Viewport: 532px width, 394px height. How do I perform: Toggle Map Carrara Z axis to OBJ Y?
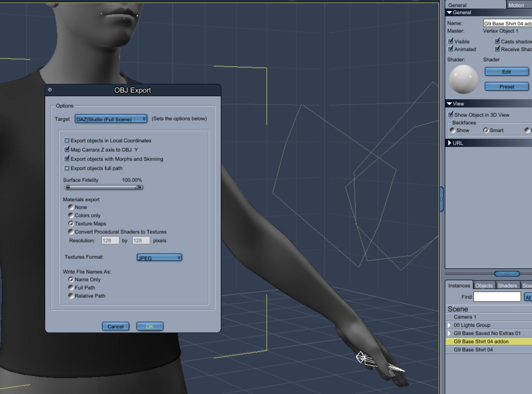(67, 150)
